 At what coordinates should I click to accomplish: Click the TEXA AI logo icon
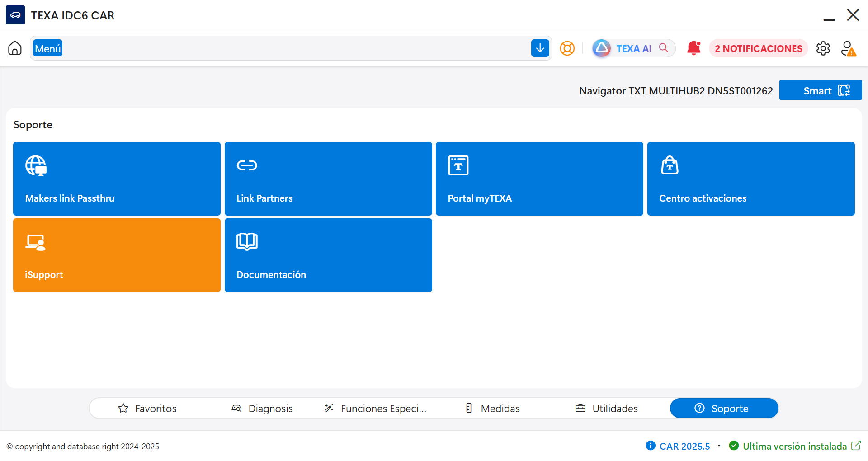pyautogui.click(x=602, y=48)
